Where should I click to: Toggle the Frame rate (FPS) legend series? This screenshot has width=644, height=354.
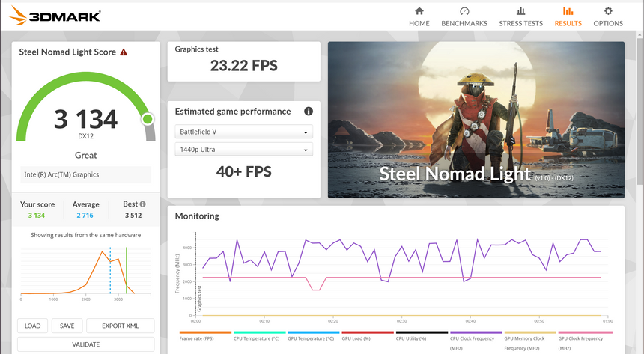coord(205,338)
